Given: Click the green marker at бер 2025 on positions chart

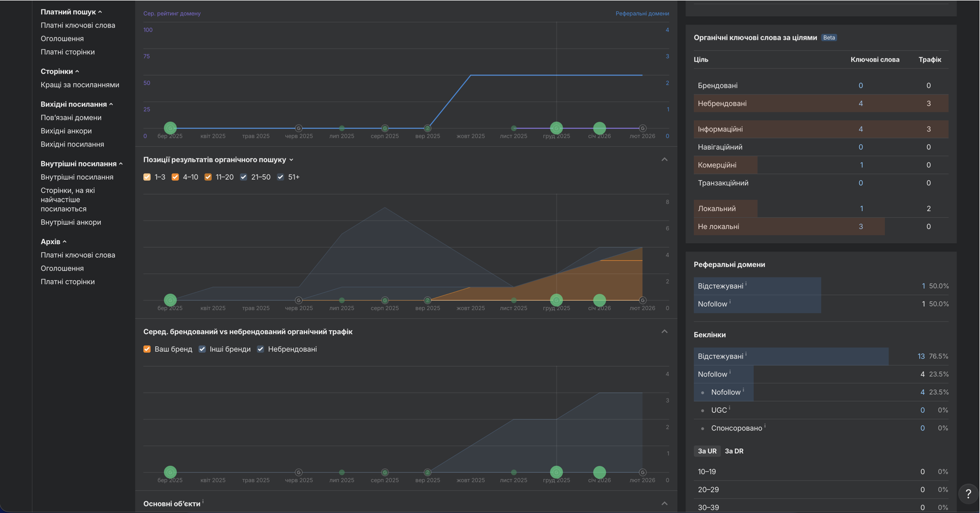Looking at the screenshot, I should click(x=170, y=300).
